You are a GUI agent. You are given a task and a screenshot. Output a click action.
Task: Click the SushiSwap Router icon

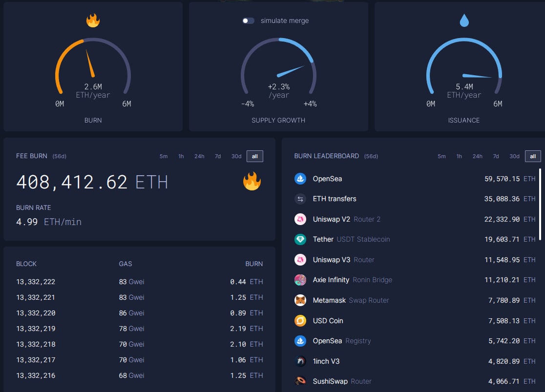pyautogui.click(x=300, y=381)
